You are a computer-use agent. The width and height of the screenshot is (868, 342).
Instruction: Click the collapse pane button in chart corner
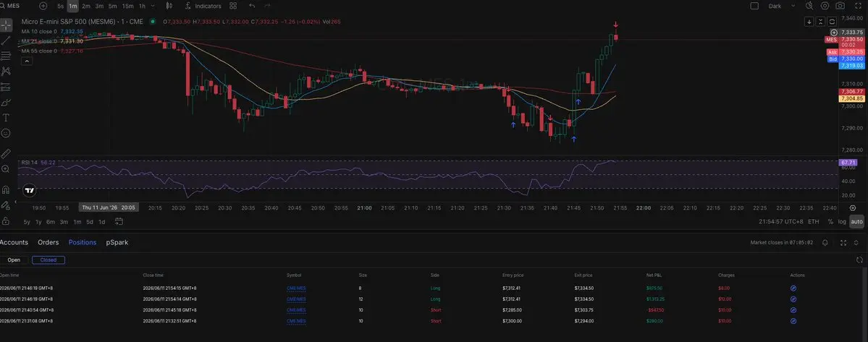point(820,22)
